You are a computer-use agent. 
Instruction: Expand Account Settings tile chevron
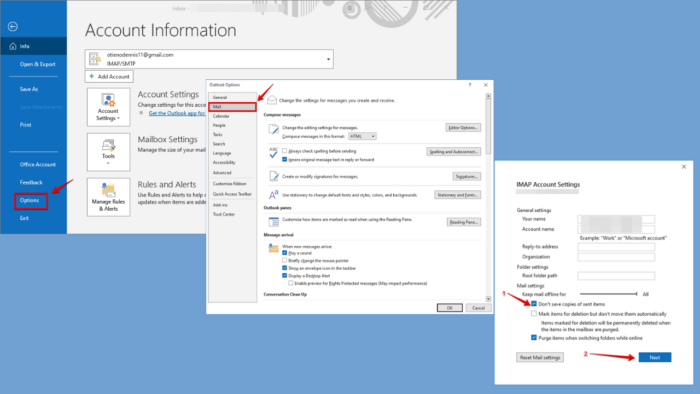tap(118, 118)
